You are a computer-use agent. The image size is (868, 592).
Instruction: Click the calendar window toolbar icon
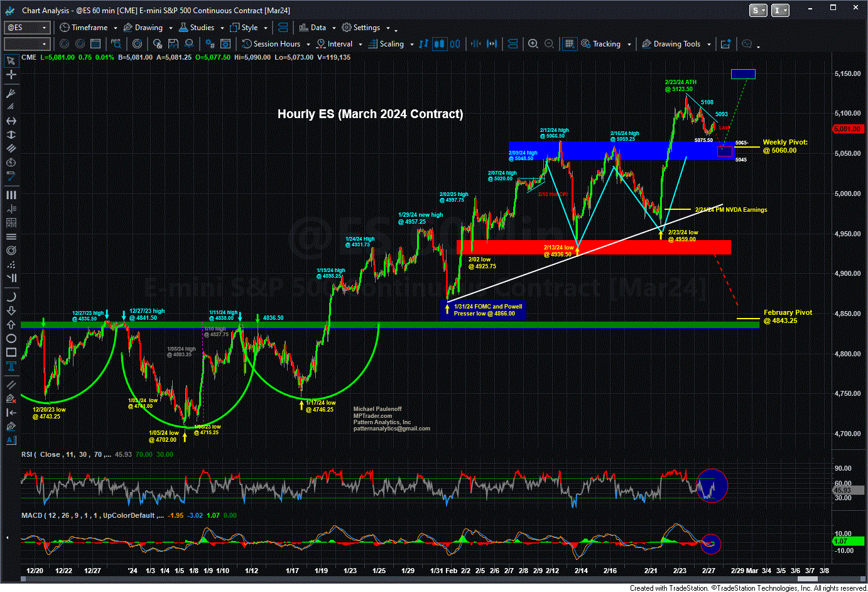95,44
